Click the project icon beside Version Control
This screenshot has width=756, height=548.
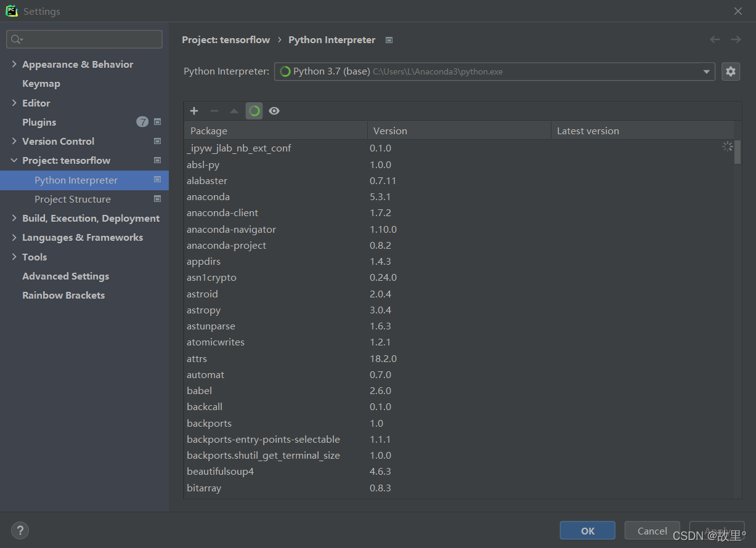tap(157, 141)
